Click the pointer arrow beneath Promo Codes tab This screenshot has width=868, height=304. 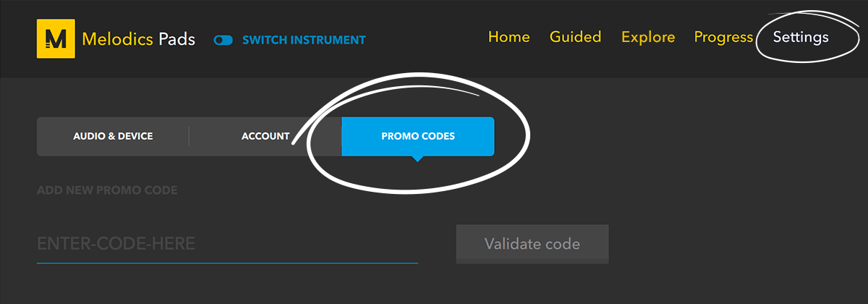[417, 159]
